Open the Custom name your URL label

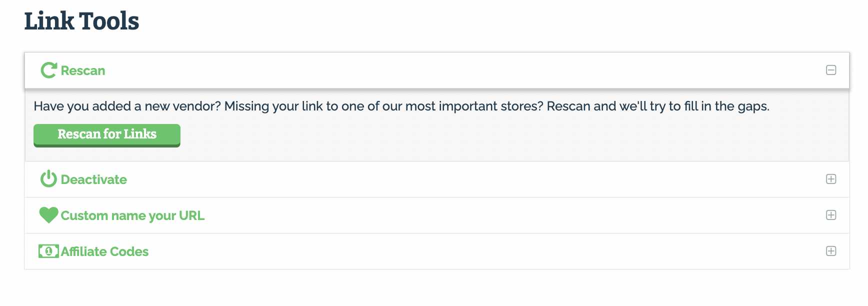[132, 215]
